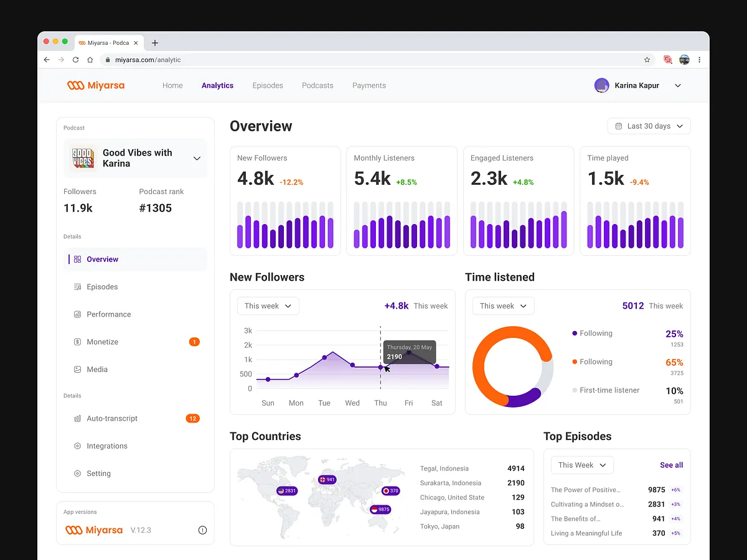Click the 941 map marker over Europe
Image resolution: width=747 pixels, height=560 pixels.
pyautogui.click(x=327, y=480)
